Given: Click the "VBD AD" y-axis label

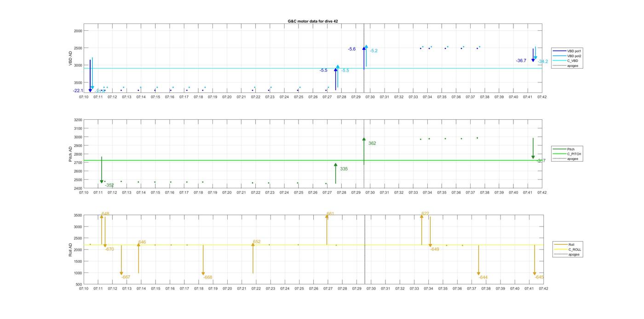Looking at the screenshot, I should (70, 58).
